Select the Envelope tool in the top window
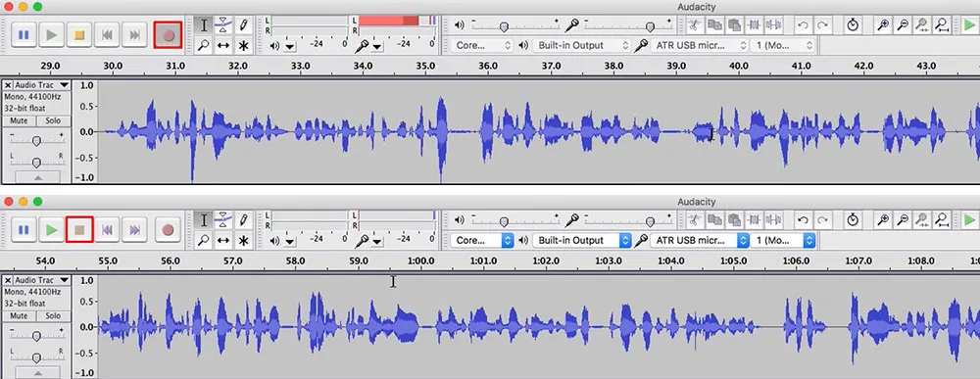 [x=223, y=25]
